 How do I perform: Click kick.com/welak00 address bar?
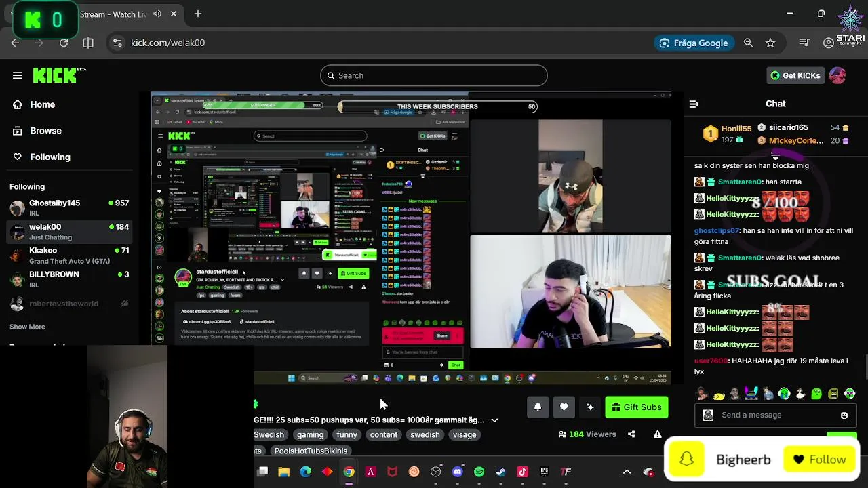tap(167, 43)
